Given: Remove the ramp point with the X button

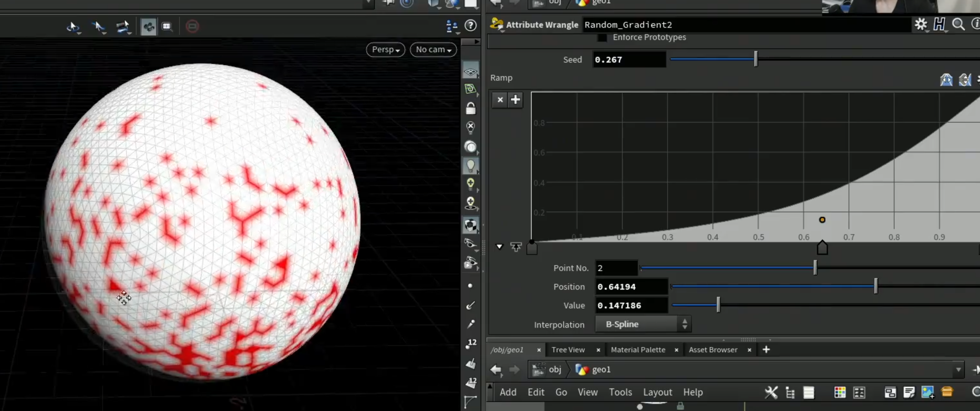Looking at the screenshot, I should point(500,100).
